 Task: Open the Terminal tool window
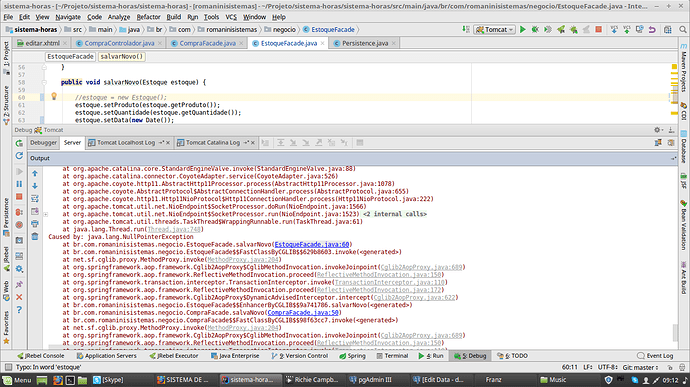point(392,356)
